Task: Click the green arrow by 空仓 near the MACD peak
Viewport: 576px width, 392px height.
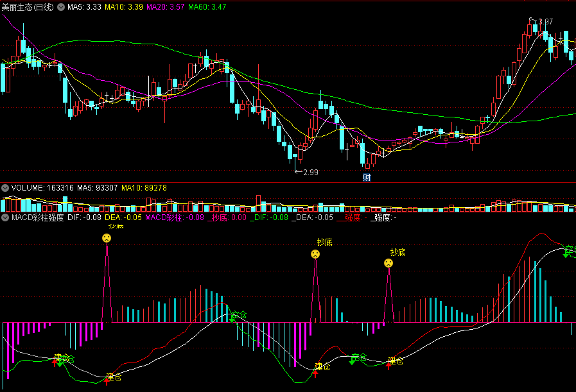Action: pos(232,319)
